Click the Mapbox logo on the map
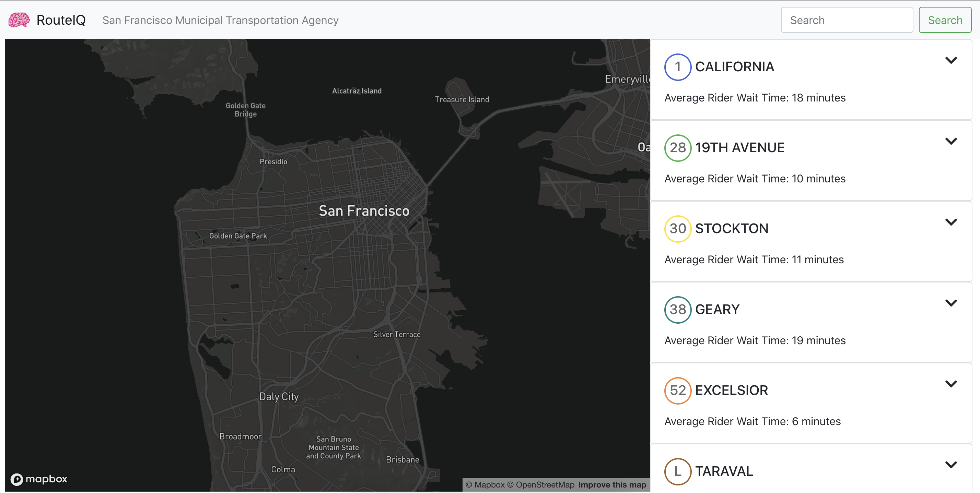Screen dimensions: 980x493 (39, 479)
